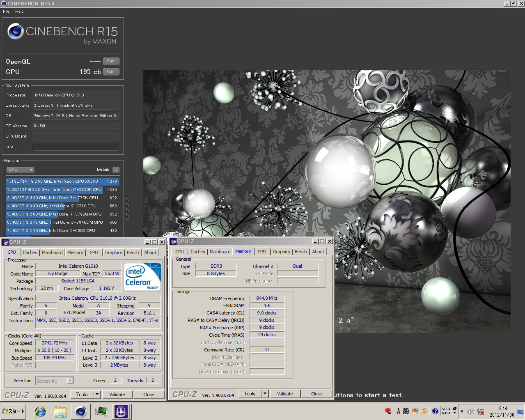The image size is (525, 420).
Task: Open the Help menu in Cinebench
Action: point(19,11)
